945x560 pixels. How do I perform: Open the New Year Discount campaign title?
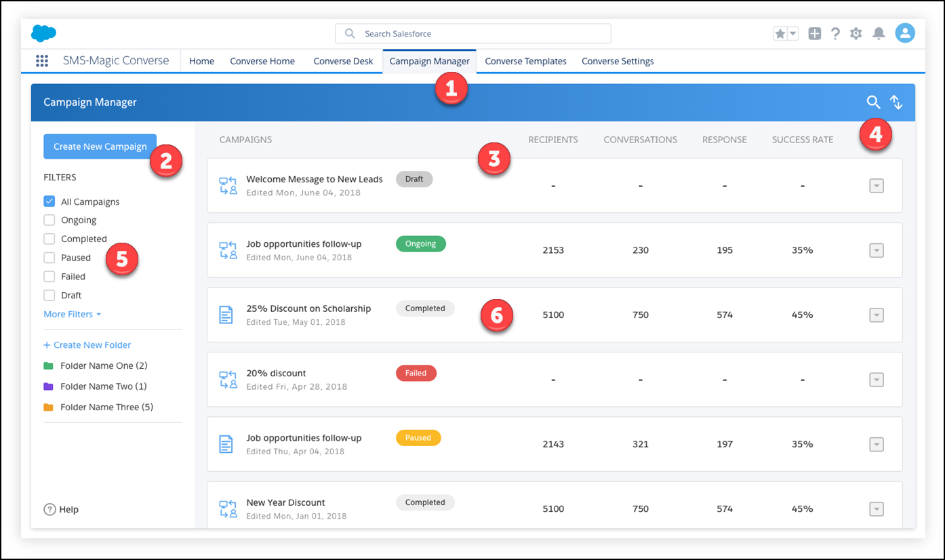coord(285,502)
